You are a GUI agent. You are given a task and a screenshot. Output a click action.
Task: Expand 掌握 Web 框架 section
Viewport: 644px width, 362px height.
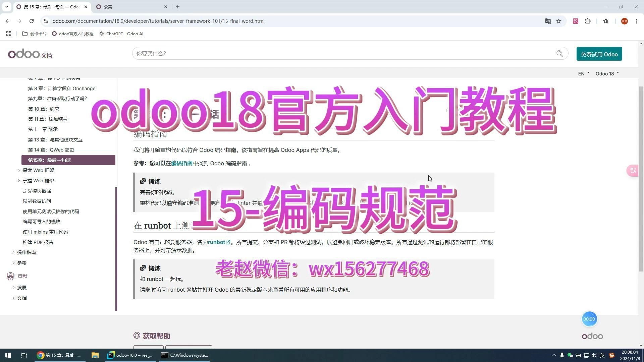(x=19, y=181)
